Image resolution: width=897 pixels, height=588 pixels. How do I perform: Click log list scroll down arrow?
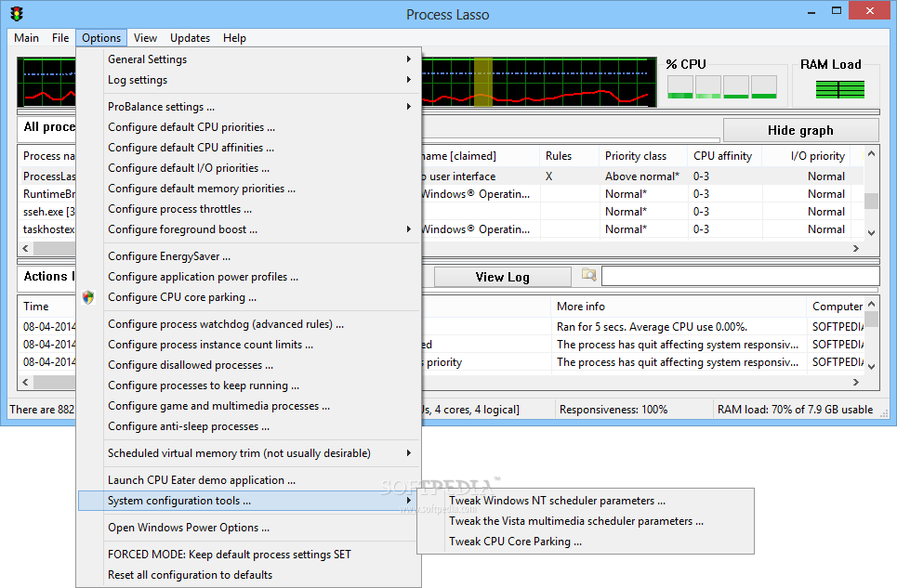tap(871, 367)
